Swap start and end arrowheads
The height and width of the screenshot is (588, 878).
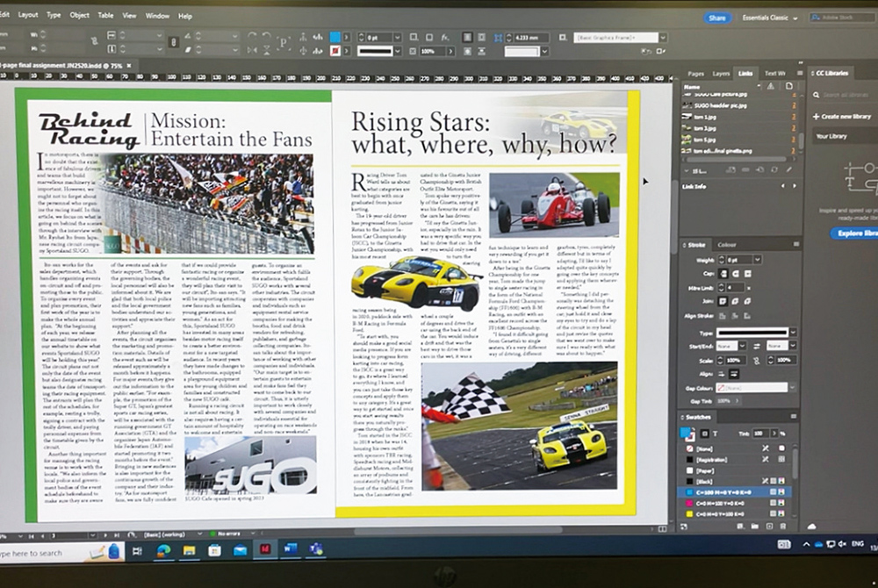point(756,347)
